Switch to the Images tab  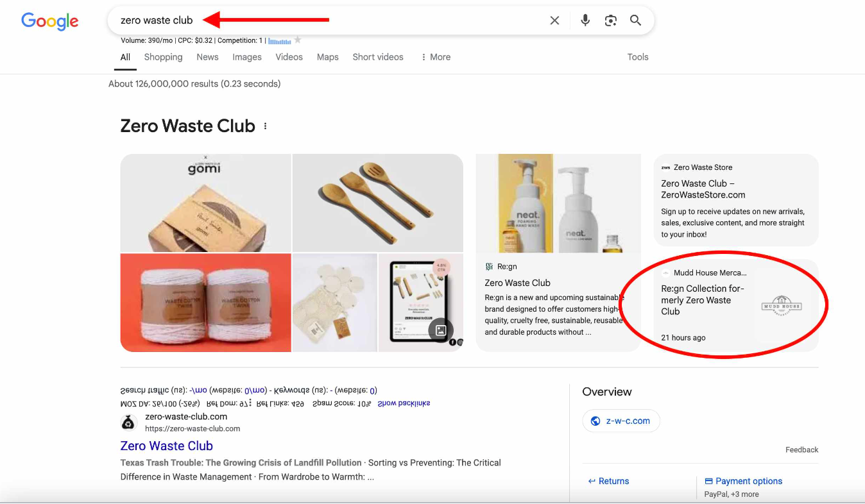pos(247,57)
